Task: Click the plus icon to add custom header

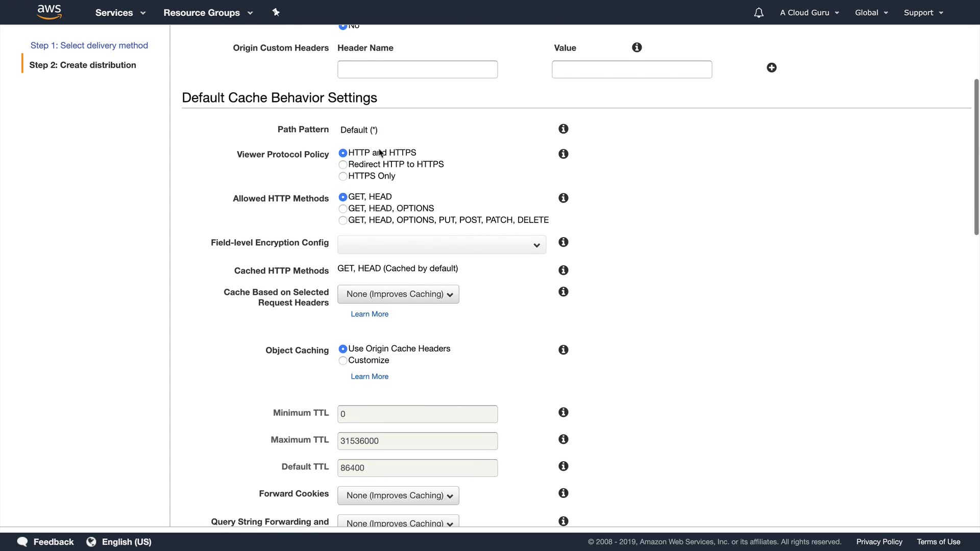Action: (771, 68)
